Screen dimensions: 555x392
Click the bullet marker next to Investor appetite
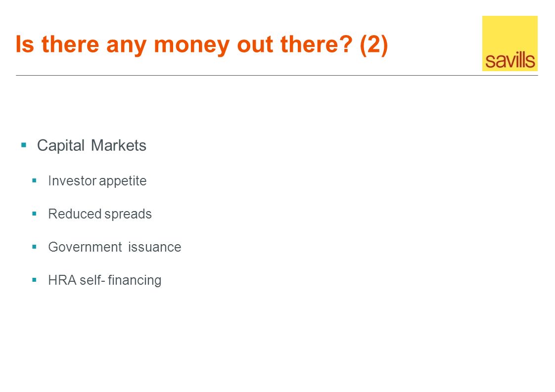coord(34,180)
